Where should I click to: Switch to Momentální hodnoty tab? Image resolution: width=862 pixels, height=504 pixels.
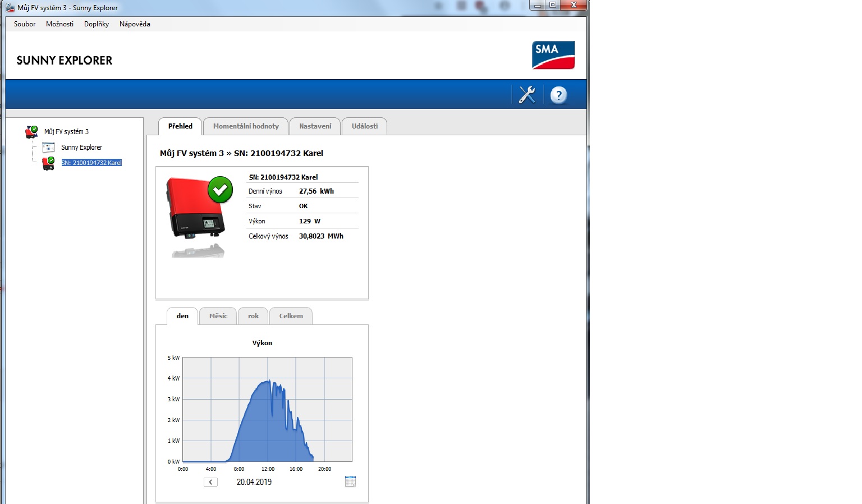click(x=246, y=126)
